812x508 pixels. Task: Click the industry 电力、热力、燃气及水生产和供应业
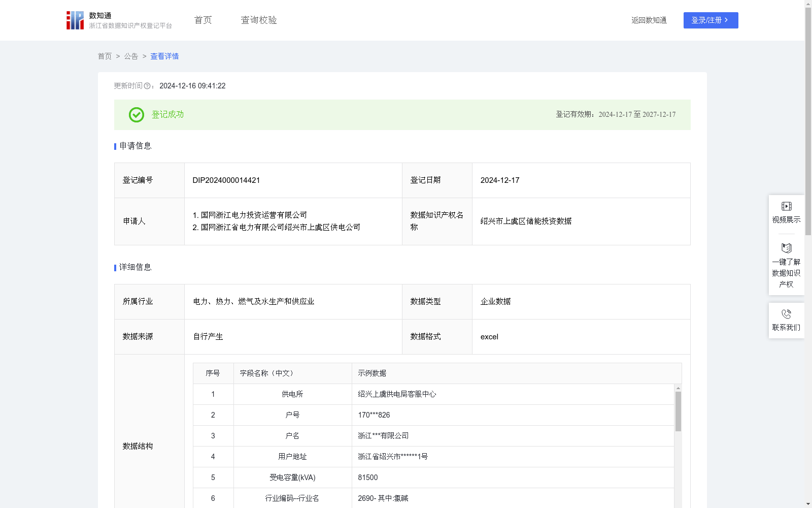(254, 302)
